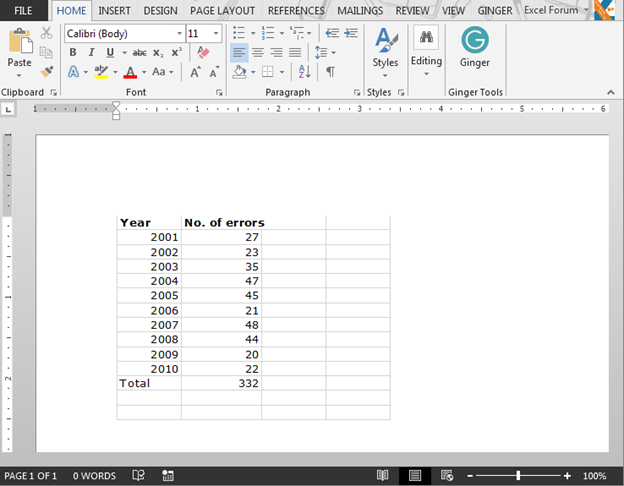Screen dimensions: 624x486
Task: Launch the Ginger tool
Action: [x=475, y=40]
